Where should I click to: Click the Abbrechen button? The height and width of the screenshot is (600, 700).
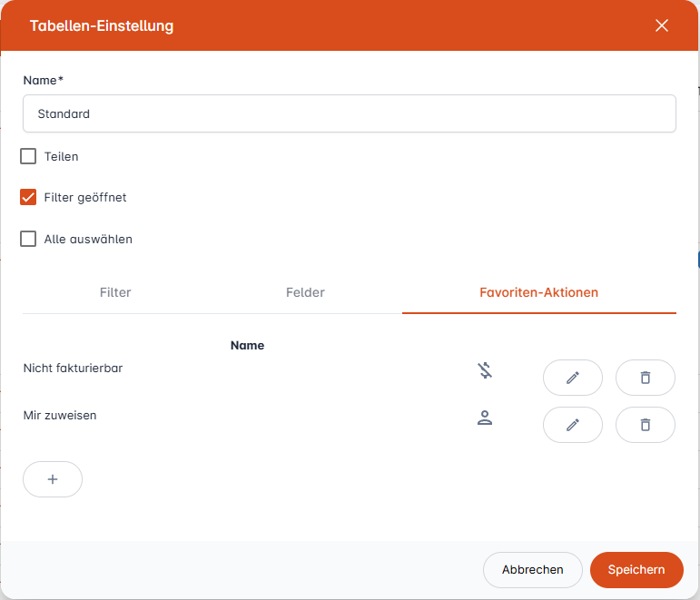[x=533, y=570]
